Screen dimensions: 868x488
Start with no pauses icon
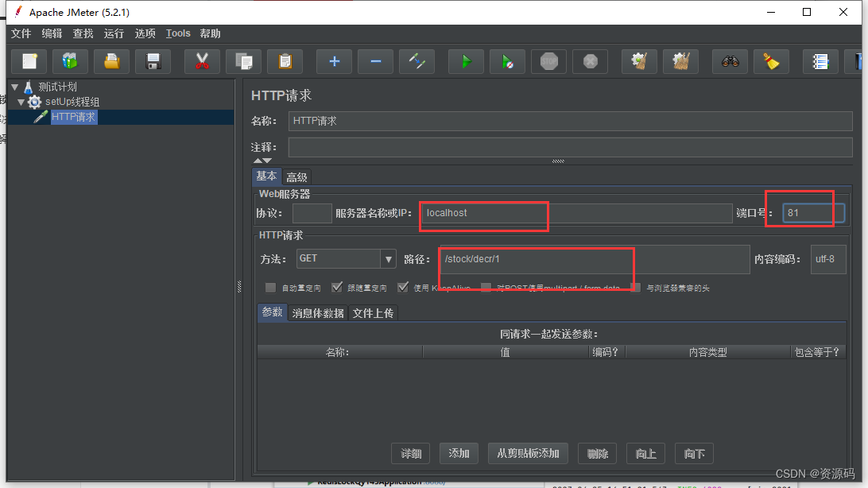coord(507,61)
